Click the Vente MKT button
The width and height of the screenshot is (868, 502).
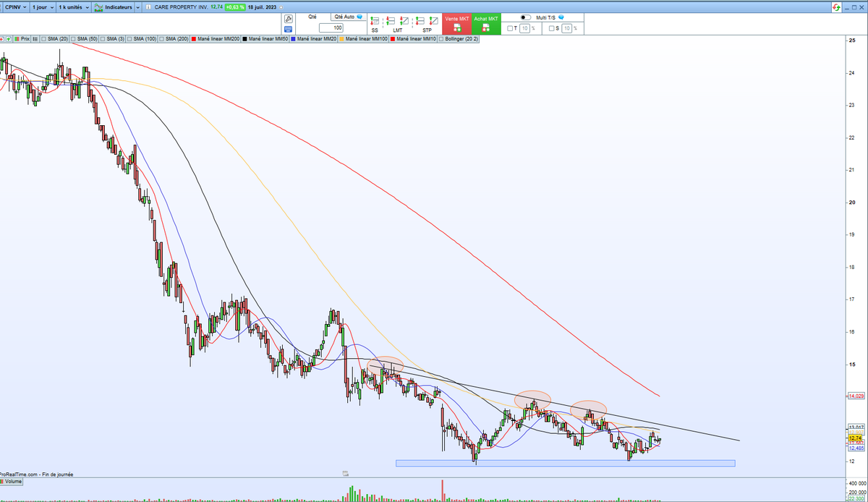pyautogui.click(x=457, y=23)
